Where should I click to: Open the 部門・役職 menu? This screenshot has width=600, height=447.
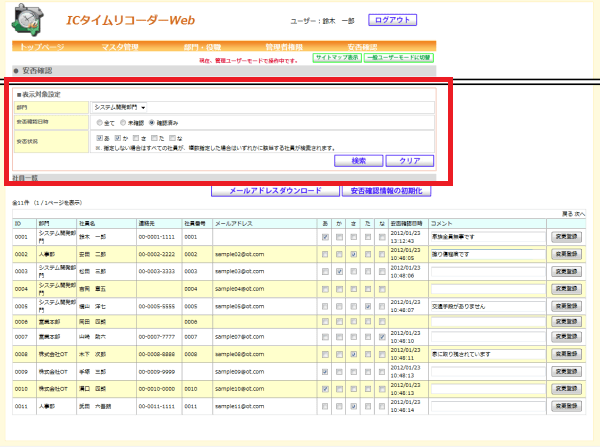point(202,47)
